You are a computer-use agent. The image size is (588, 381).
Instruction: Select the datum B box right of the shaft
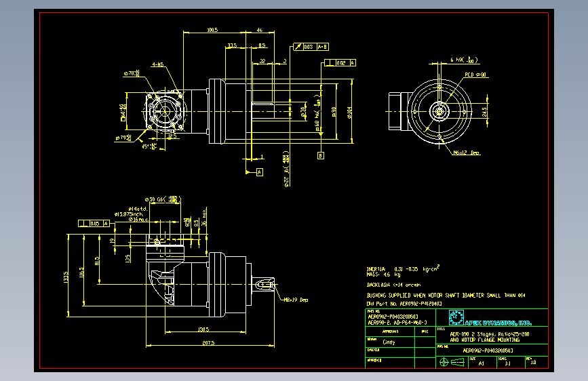point(321,155)
